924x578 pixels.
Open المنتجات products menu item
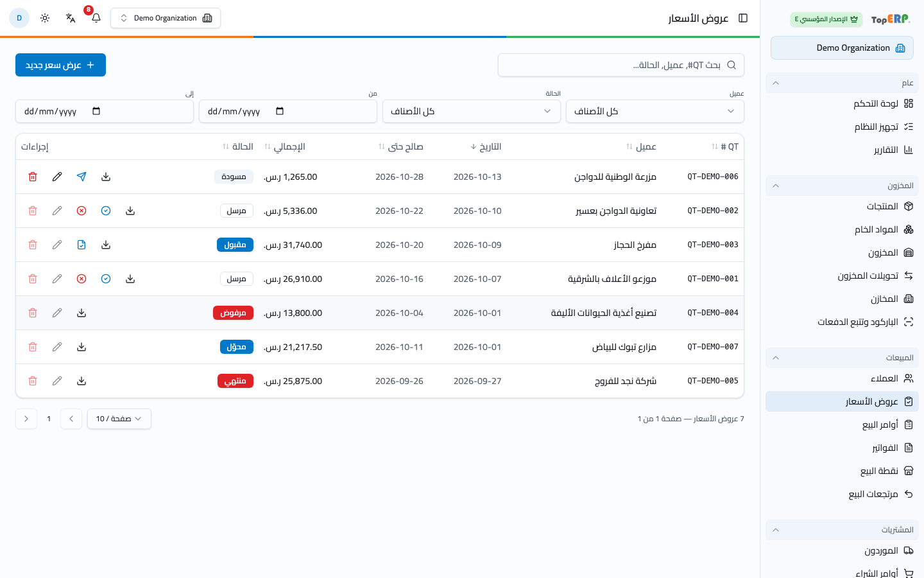(842, 206)
